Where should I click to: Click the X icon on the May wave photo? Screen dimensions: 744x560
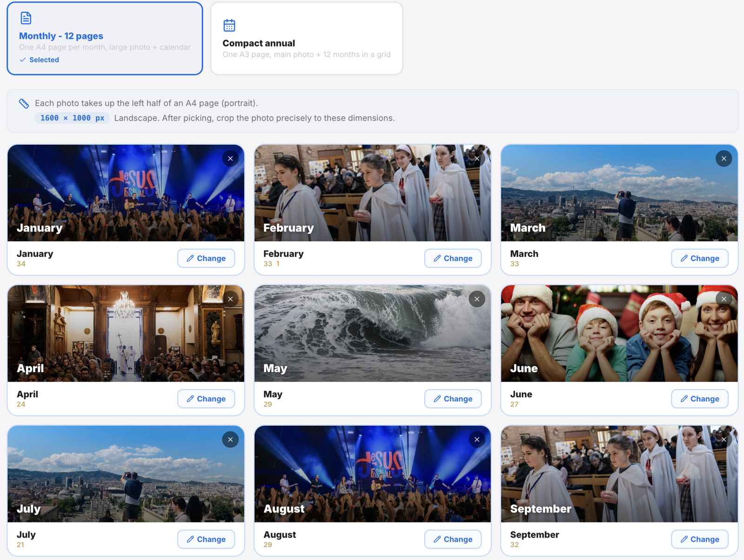(x=477, y=299)
